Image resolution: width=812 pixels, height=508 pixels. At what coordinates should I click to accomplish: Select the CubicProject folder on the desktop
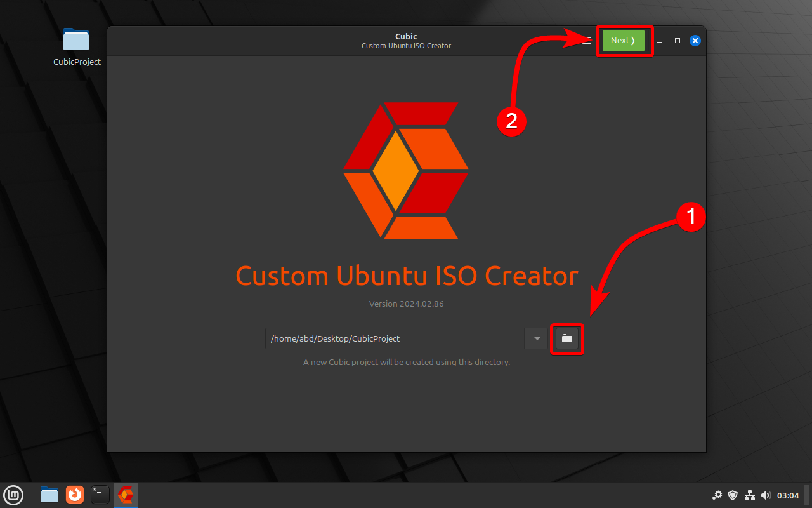(77, 47)
